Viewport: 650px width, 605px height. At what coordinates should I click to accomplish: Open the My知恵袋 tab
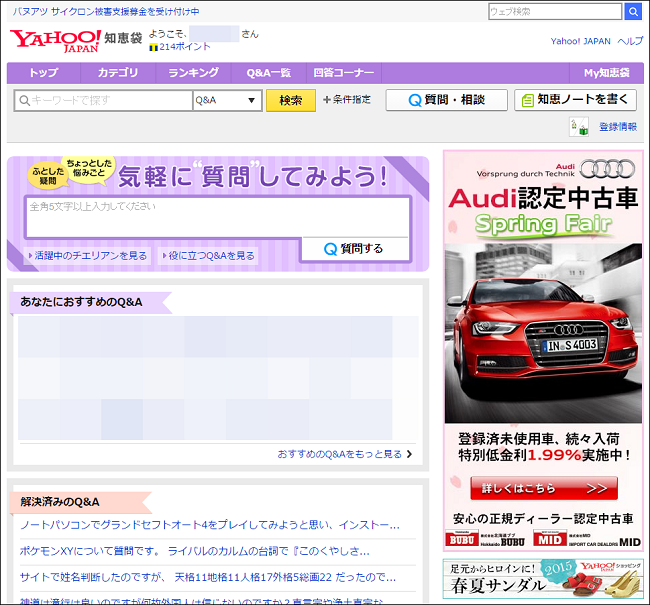point(606,73)
